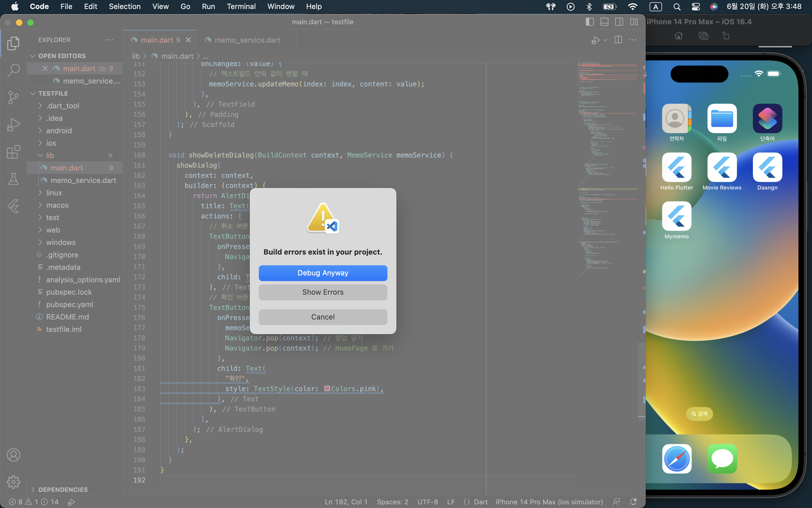Screen dimensions: 812x508
Task: Open macOS Control Center icon
Action: pos(696,6)
